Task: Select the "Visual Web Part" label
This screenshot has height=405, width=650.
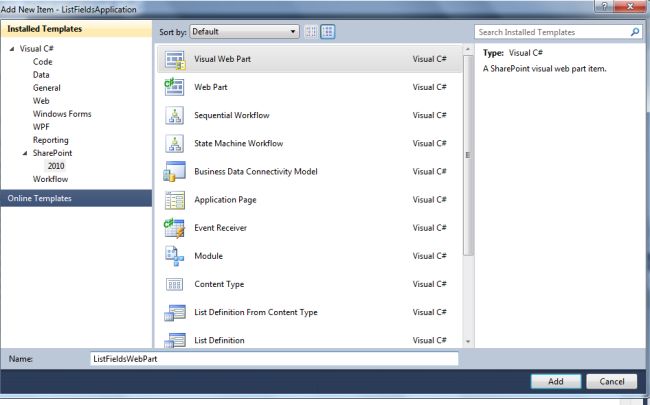Action: [x=223, y=59]
